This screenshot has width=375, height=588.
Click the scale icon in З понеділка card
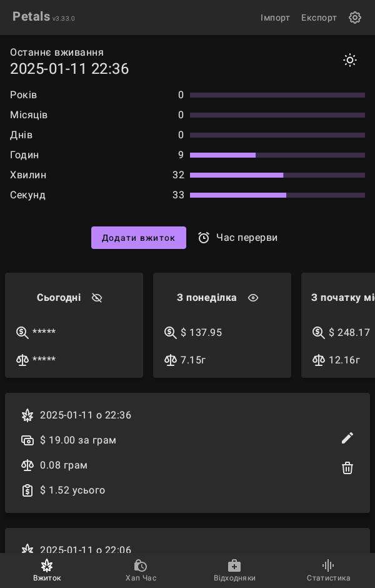pyautogui.click(x=171, y=360)
